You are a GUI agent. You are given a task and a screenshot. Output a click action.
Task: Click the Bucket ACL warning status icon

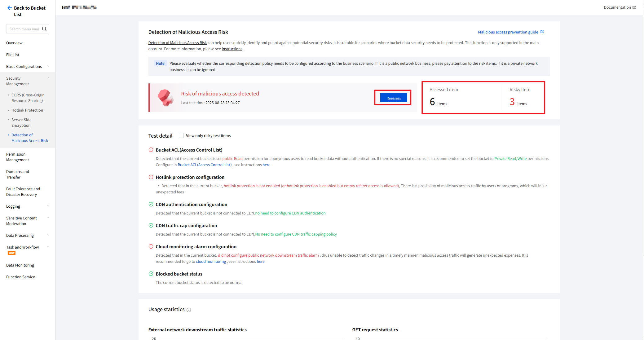point(151,150)
